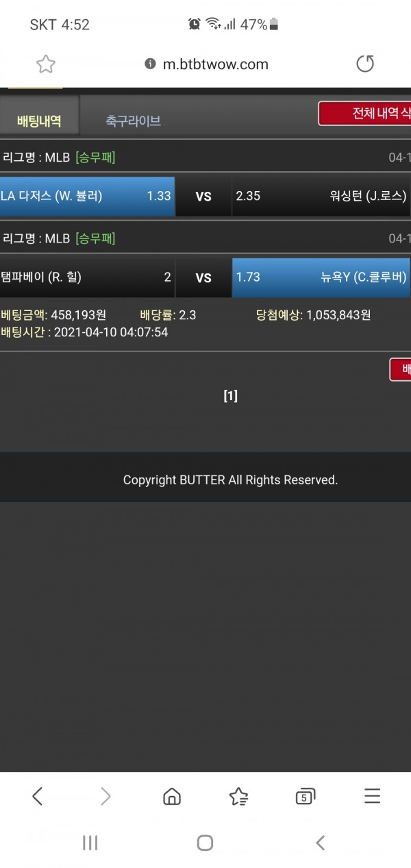Tap the Android home button
This screenshot has width=411, height=868.
(205, 843)
